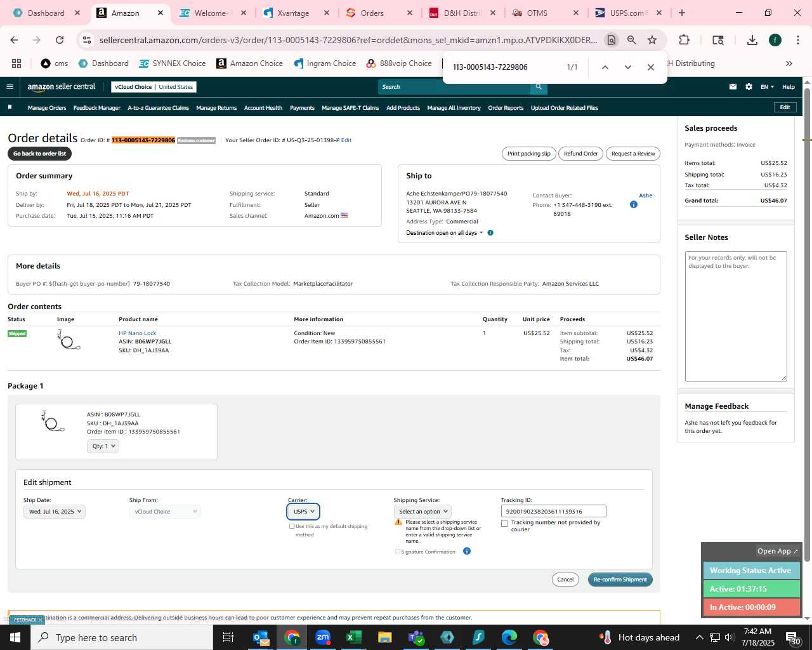Click the info icon next to the phone number

(x=633, y=204)
